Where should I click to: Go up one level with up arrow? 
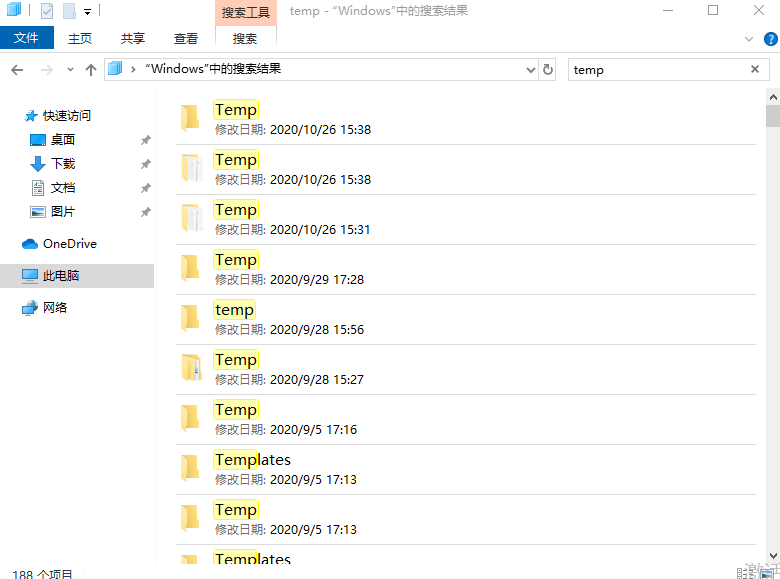pyautogui.click(x=91, y=70)
